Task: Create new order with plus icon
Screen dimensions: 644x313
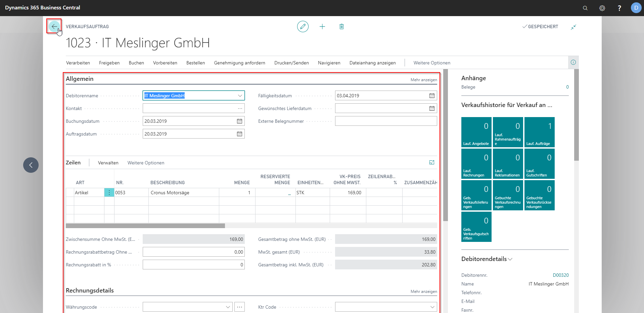Action: pos(322,27)
